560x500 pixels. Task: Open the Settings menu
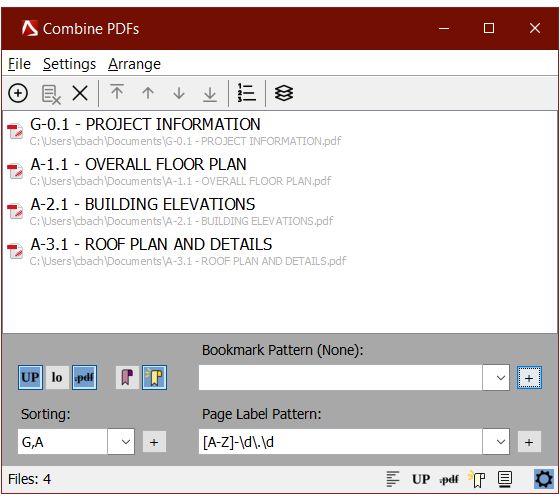pos(69,64)
